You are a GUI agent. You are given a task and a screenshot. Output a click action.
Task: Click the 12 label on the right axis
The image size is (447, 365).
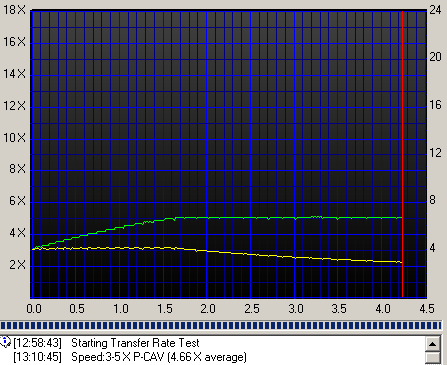click(435, 153)
